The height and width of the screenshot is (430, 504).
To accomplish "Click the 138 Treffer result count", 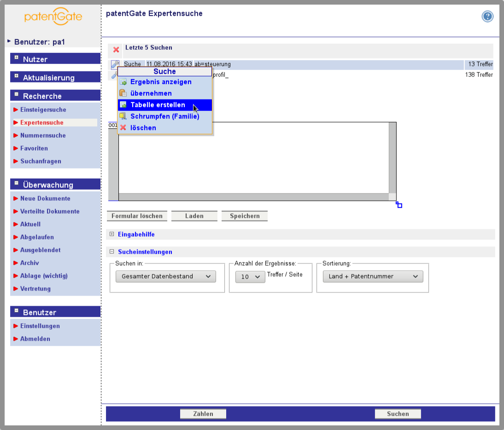I will coord(479,75).
